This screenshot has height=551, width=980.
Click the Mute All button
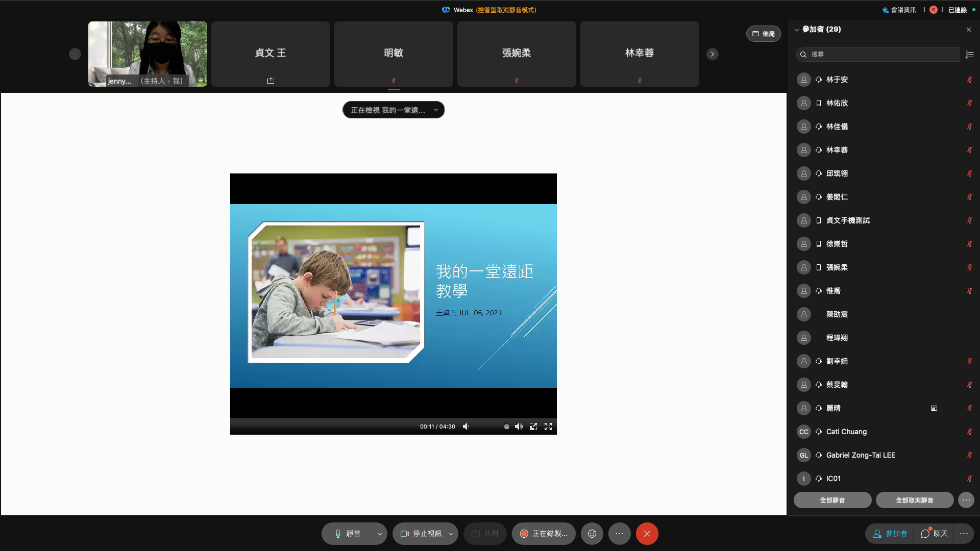[x=832, y=500]
